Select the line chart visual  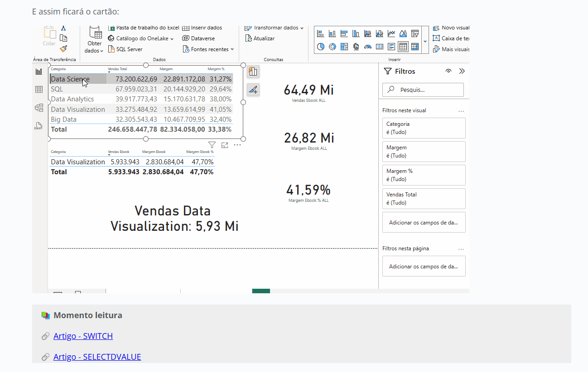391,33
